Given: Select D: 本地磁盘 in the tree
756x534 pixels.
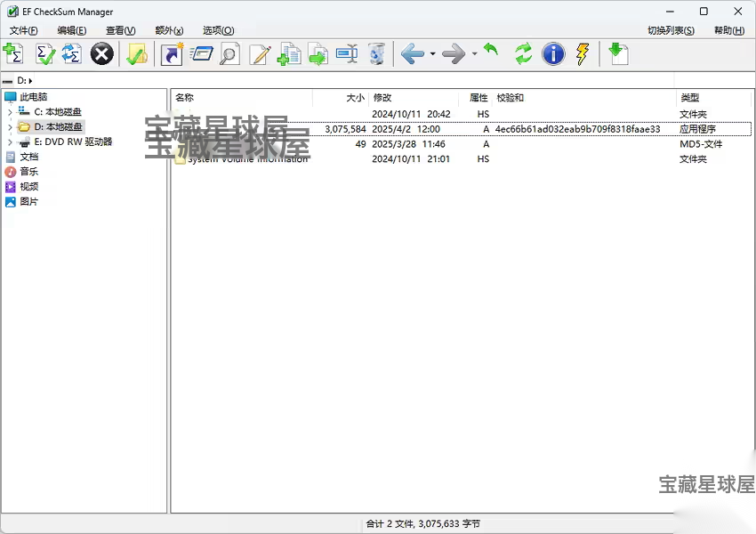Looking at the screenshot, I should (x=58, y=127).
